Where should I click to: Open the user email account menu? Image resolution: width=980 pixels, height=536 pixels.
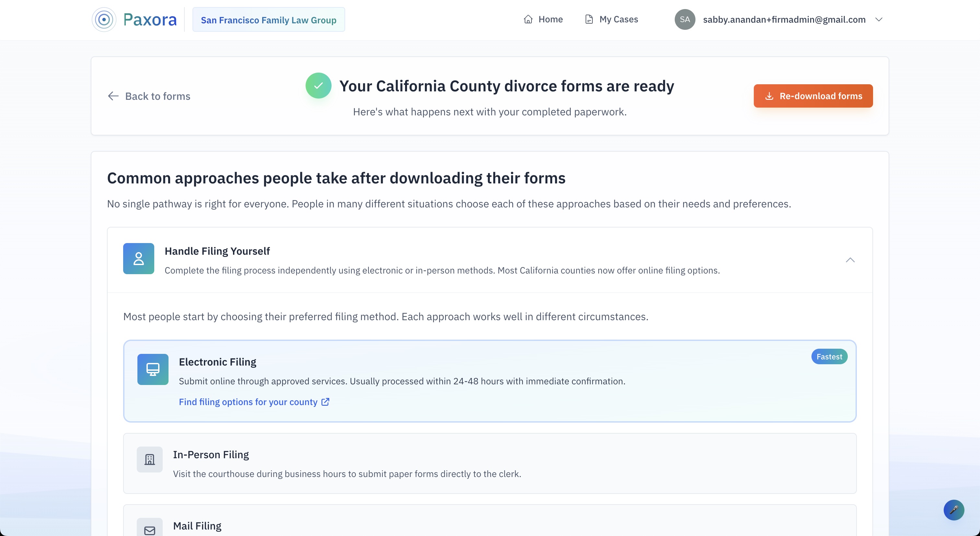784,19
